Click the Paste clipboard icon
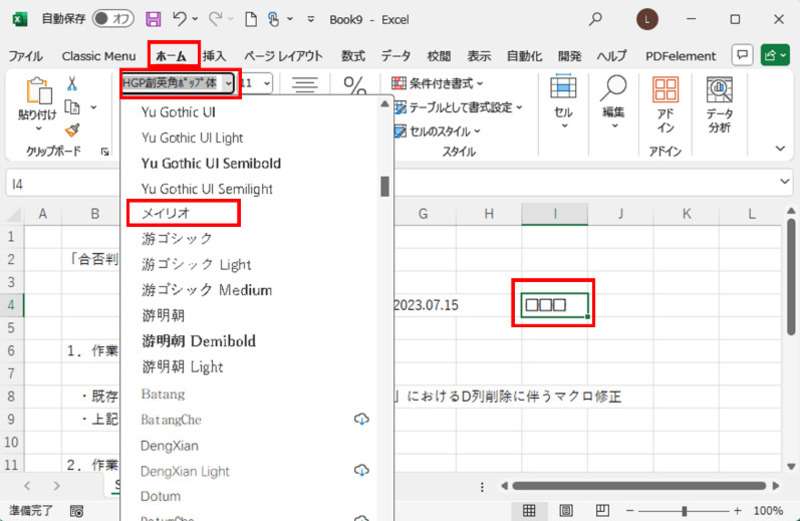This screenshot has height=521, width=800. tap(38, 92)
